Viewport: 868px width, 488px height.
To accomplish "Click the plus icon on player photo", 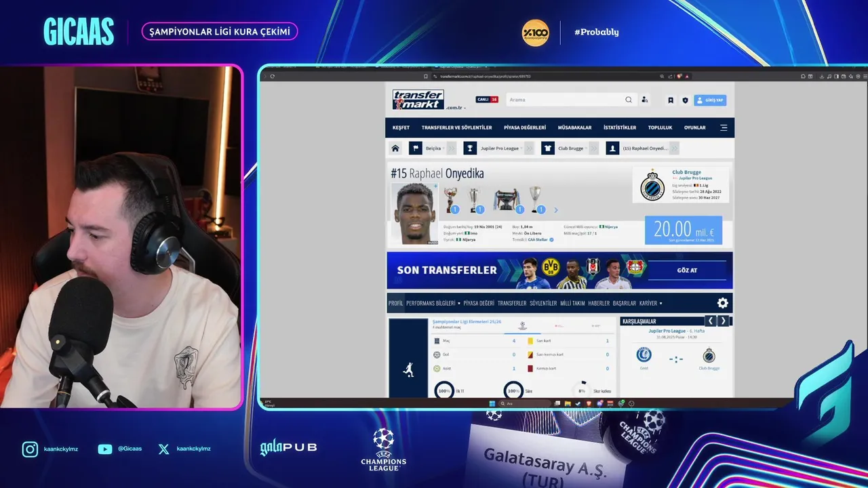I will click(435, 186).
